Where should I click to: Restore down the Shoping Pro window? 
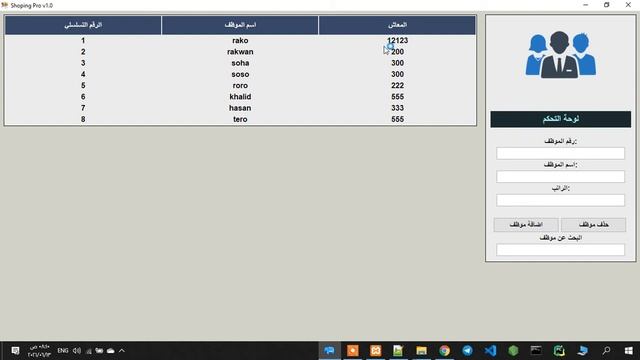click(x=607, y=5)
